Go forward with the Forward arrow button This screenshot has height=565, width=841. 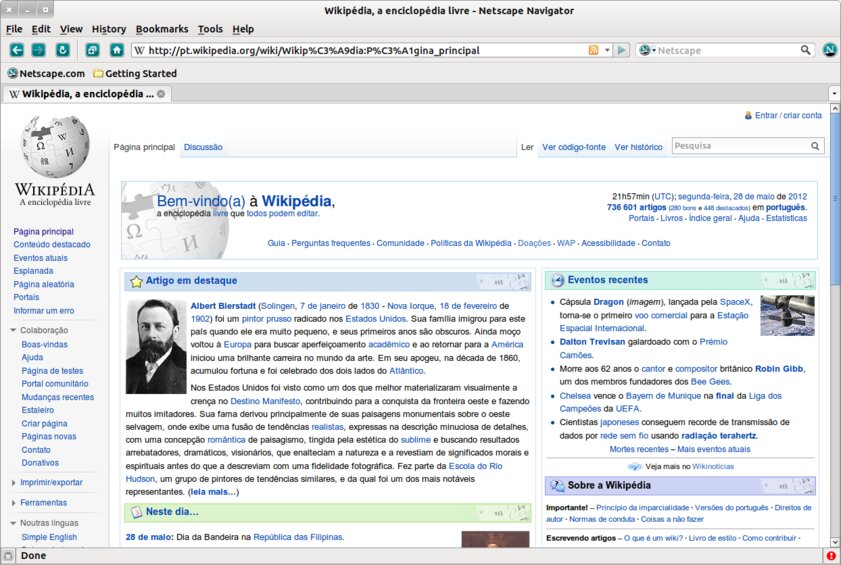click(38, 50)
